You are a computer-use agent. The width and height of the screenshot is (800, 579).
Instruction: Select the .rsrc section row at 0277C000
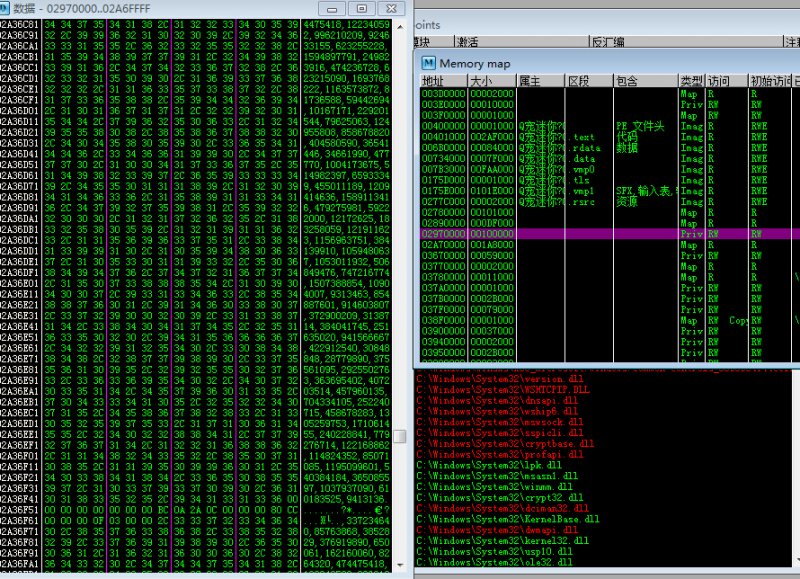(x=610, y=202)
